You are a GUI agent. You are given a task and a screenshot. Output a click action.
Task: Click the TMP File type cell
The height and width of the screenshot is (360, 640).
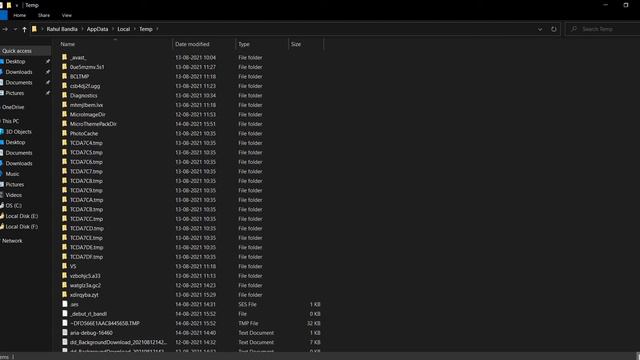click(248, 323)
